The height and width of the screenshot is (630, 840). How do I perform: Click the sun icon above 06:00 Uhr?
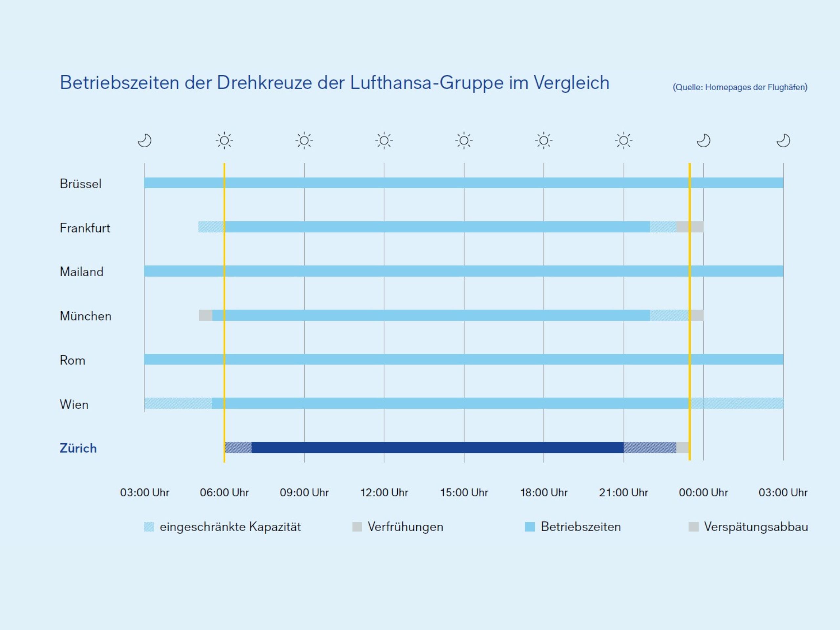pos(224,140)
